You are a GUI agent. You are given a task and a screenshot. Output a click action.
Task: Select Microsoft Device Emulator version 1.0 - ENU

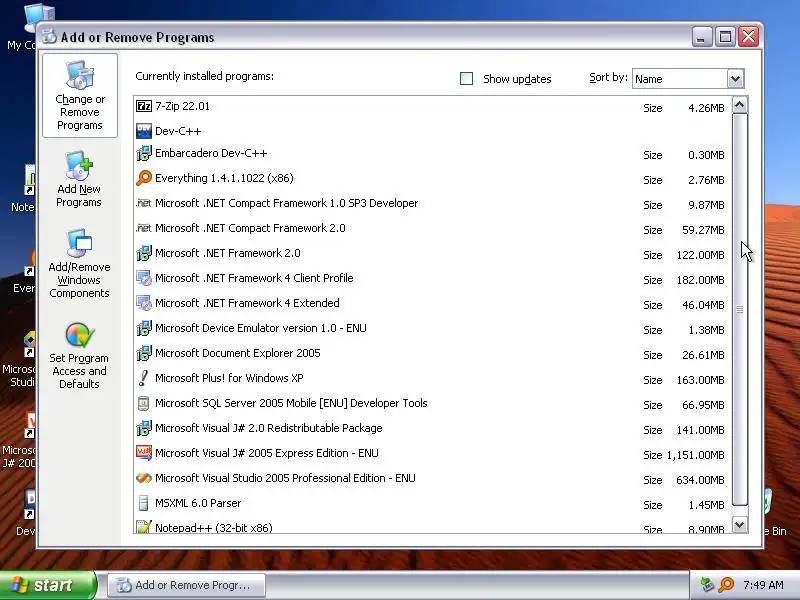click(x=432, y=328)
